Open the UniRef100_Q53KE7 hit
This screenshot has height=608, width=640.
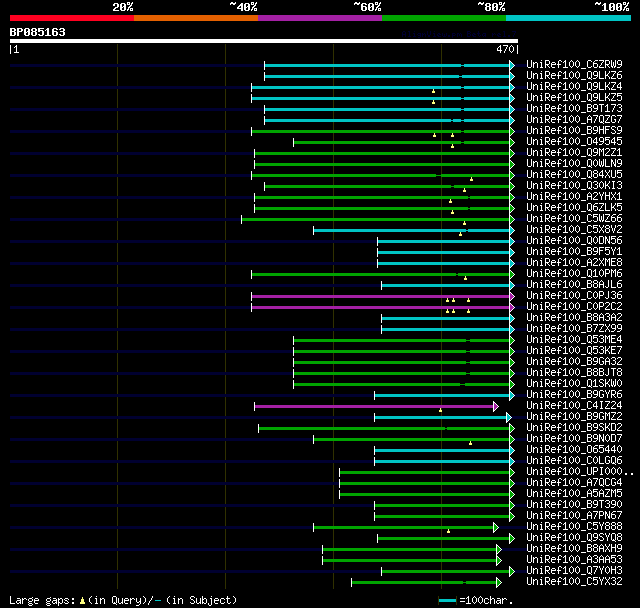pos(574,351)
